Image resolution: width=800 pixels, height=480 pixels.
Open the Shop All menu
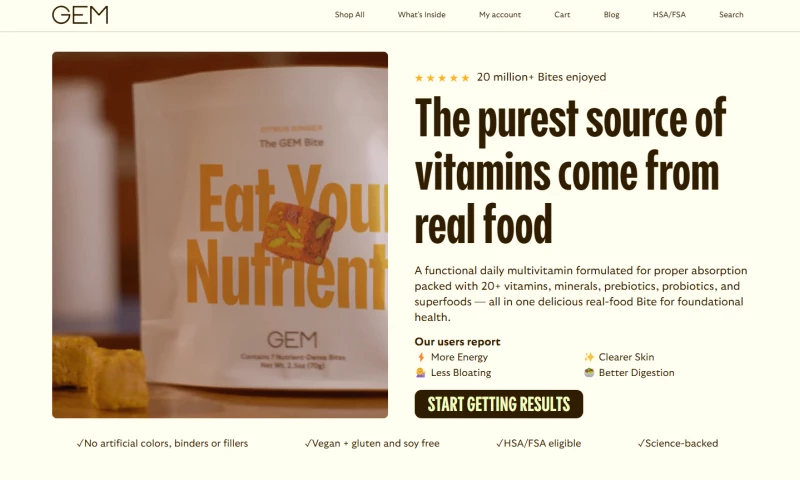coord(349,15)
